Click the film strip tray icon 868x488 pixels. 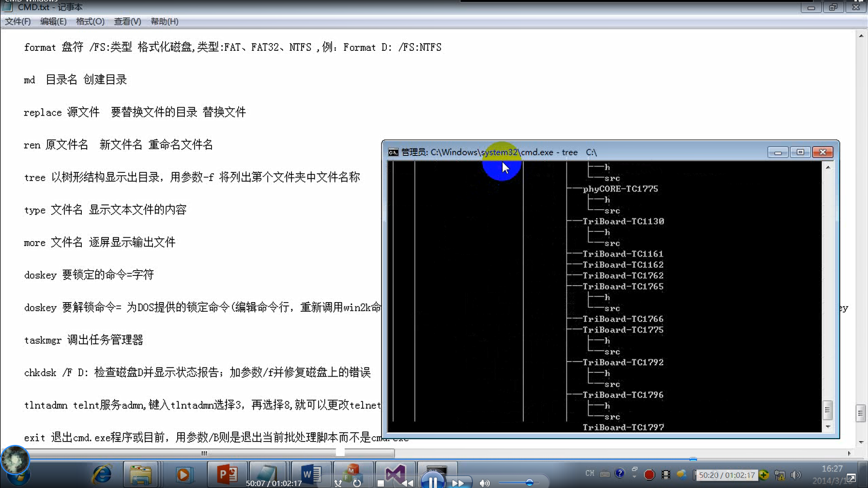point(666,475)
